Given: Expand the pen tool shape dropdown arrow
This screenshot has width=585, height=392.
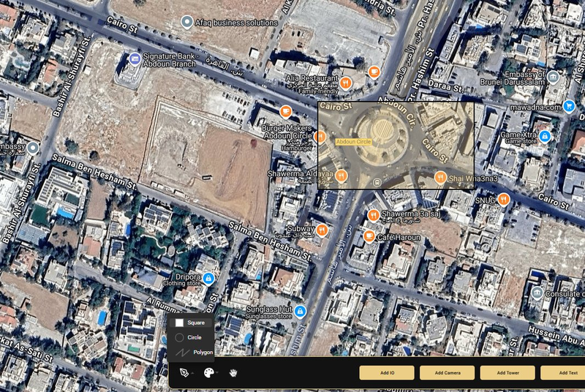Looking at the screenshot, I should click(x=192, y=373).
